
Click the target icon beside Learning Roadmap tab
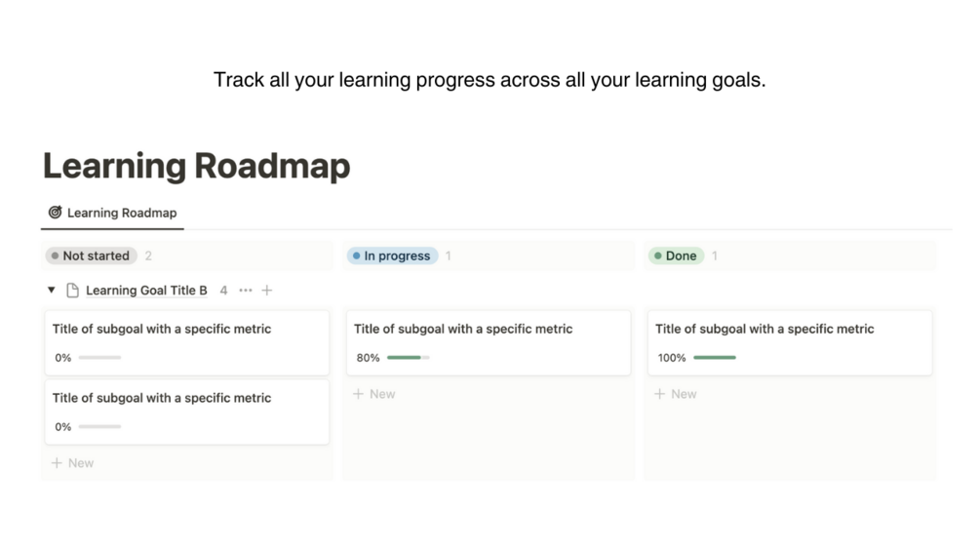(x=55, y=213)
